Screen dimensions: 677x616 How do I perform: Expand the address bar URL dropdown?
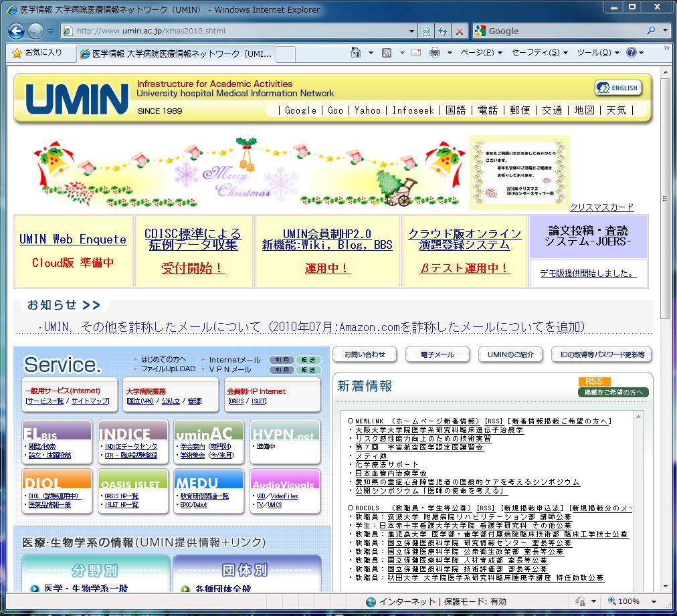point(411,31)
